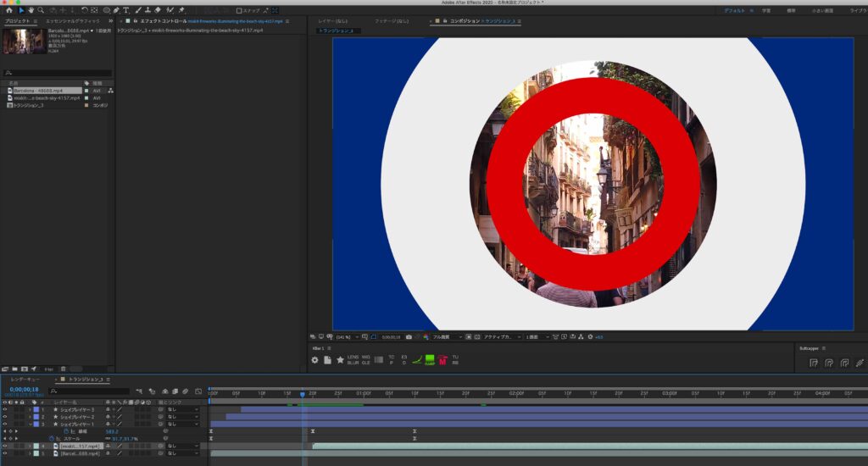Expand Shape Layer 3 properties
This screenshot has width=868, height=466.
(x=30, y=409)
